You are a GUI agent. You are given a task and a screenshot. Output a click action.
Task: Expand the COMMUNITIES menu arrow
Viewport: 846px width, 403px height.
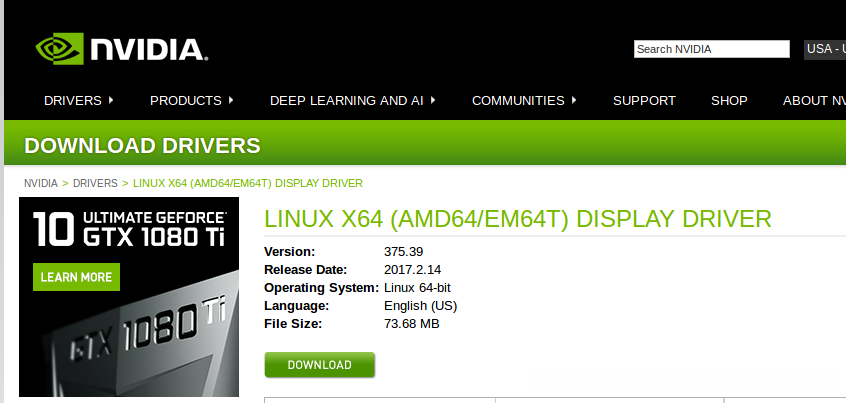(x=574, y=100)
